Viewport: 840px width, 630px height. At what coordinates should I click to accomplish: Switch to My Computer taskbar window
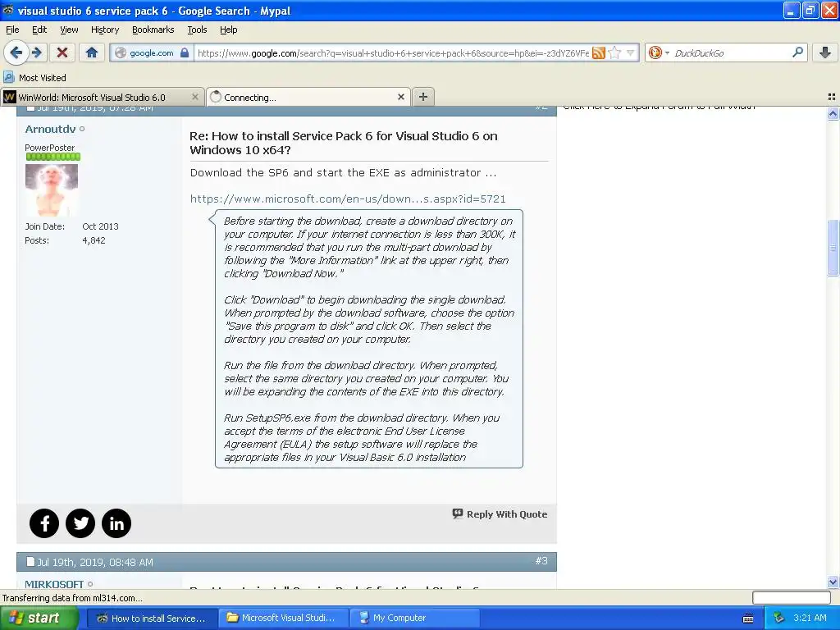click(413, 618)
